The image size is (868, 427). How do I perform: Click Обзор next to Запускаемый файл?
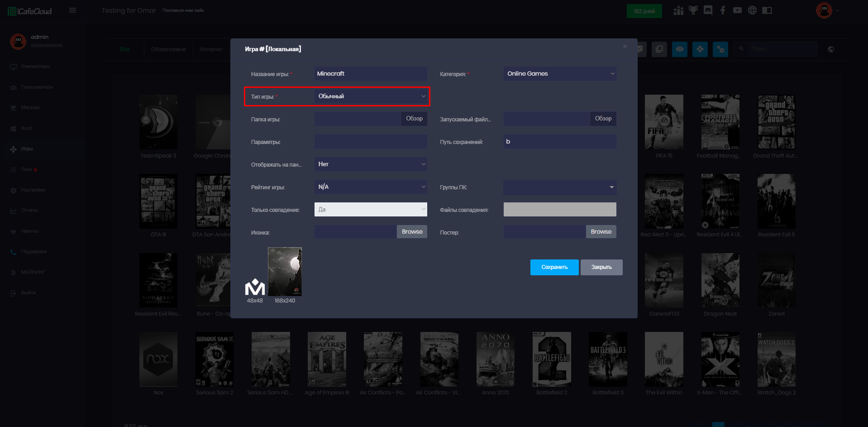click(x=603, y=119)
